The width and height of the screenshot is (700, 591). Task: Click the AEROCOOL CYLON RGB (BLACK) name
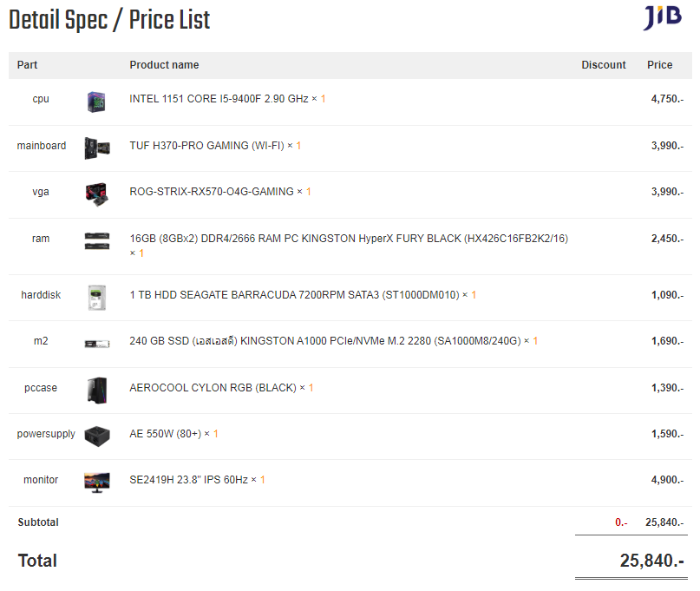tap(213, 388)
